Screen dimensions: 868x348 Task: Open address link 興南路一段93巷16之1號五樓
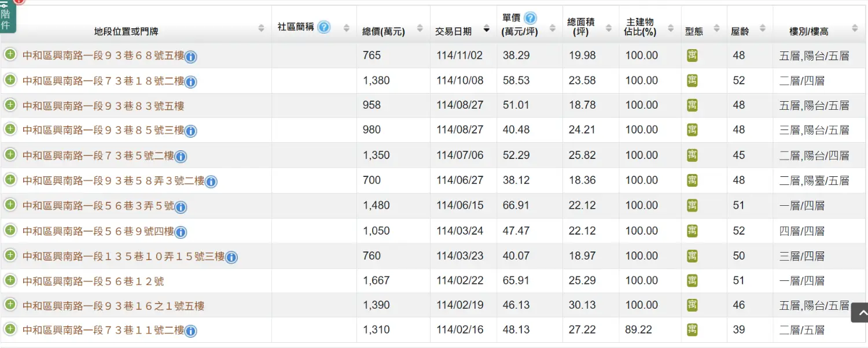coord(113,306)
